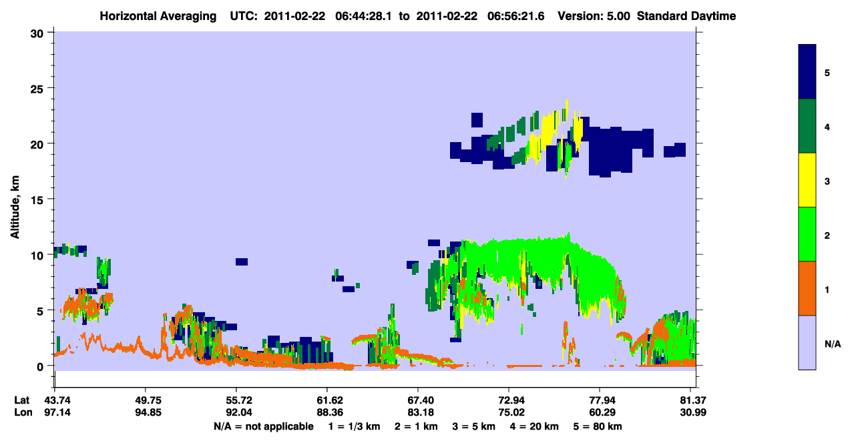Click the colorbar label '2'
The width and height of the screenshot is (868, 445).
click(x=827, y=235)
